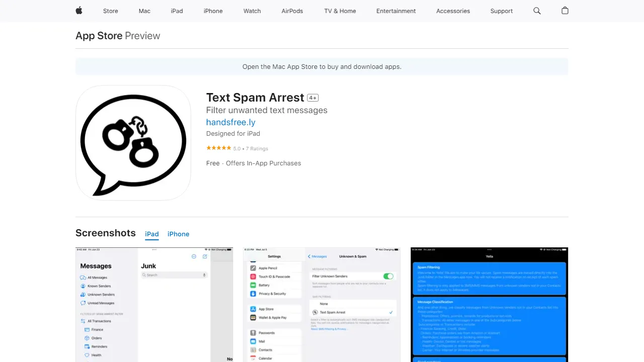644x362 pixels.
Task: Click the 'Offers In-App Purchases' text
Action: pos(264,163)
